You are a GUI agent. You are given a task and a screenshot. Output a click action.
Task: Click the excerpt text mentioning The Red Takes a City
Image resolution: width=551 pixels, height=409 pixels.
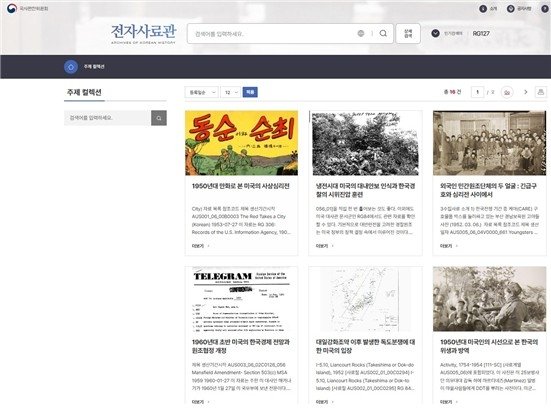point(241,220)
